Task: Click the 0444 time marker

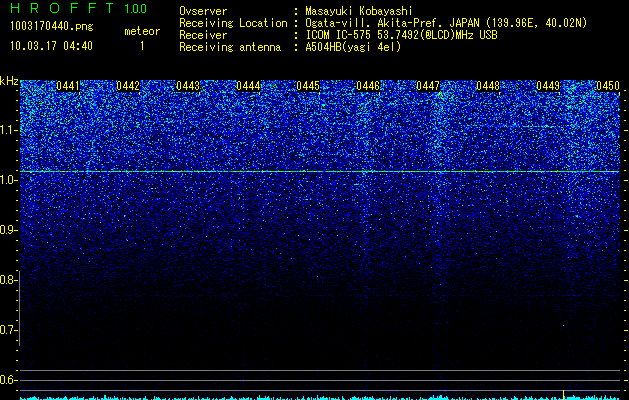Action: click(248, 86)
